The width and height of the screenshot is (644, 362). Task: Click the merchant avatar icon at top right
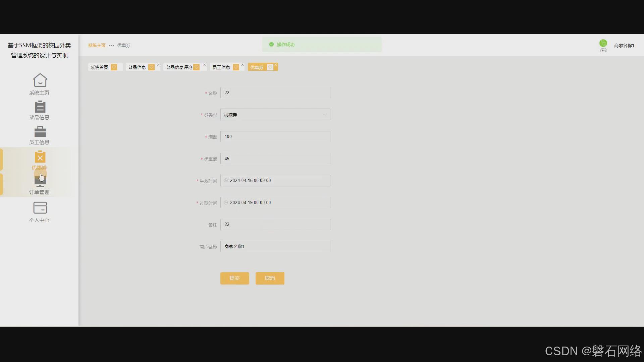pyautogui.click(x=603, y=44)
